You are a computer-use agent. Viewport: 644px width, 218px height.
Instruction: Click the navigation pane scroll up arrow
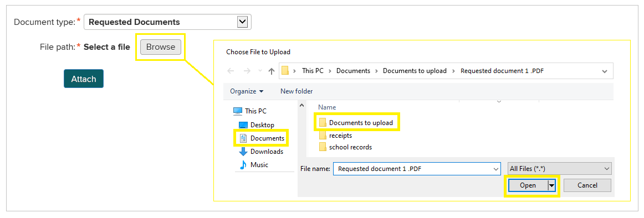302,105
